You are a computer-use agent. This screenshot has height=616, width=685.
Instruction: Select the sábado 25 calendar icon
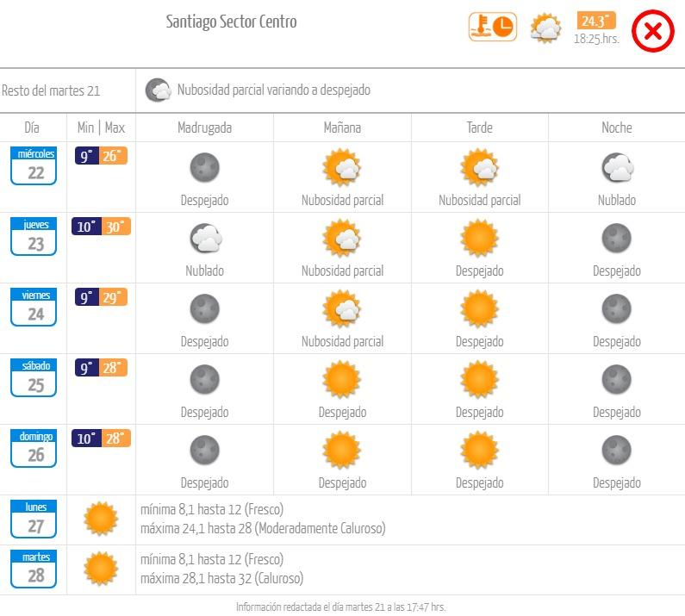pyautogui.click(x=34, y=378)
